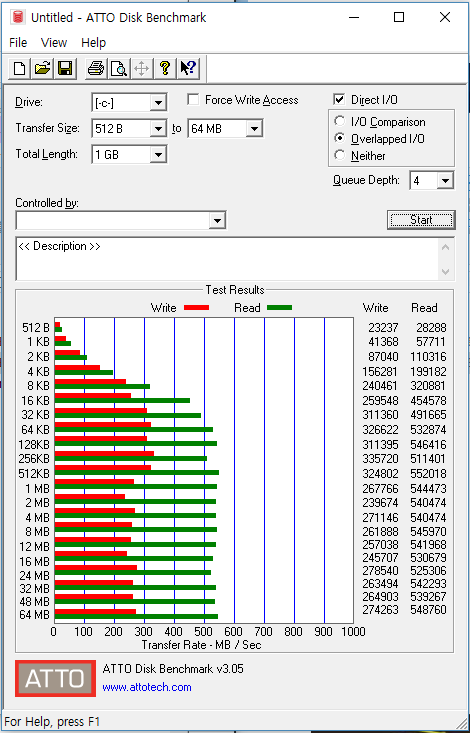The image size is (470, 733).
Task: Click write value 23237
Action: [x=383, y=328]
